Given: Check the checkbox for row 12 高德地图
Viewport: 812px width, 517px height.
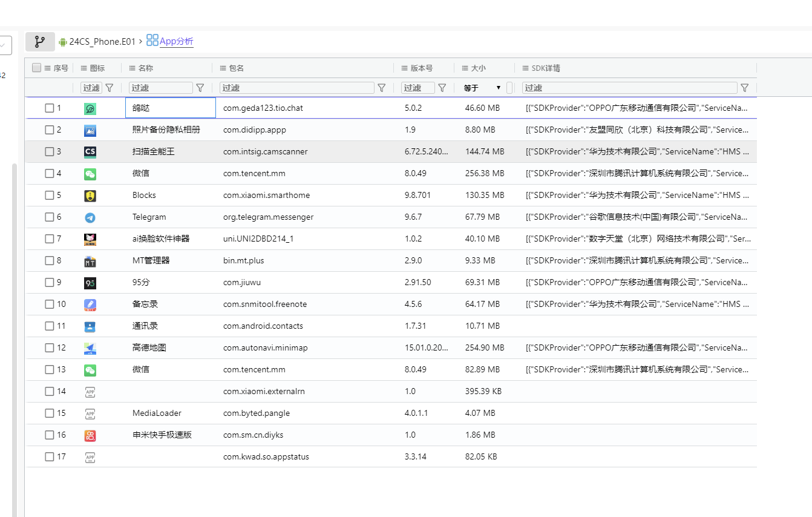Looking at the screenshot, I should (50, 347).
